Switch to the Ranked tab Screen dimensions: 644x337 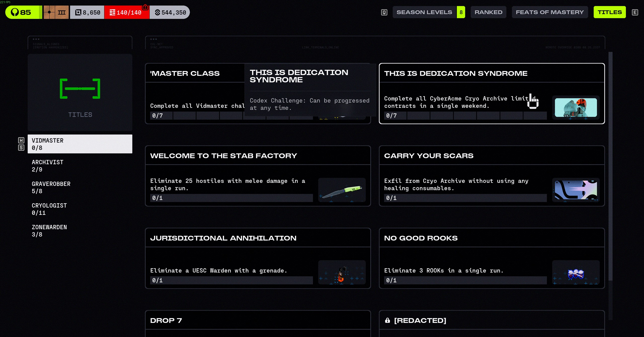(488, 12)
